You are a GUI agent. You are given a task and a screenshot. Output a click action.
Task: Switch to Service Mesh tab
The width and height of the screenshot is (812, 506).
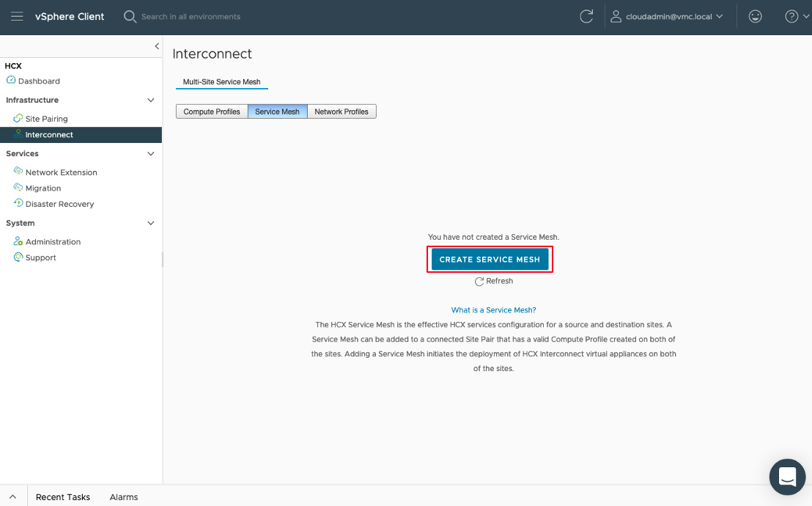pos(277,111)
